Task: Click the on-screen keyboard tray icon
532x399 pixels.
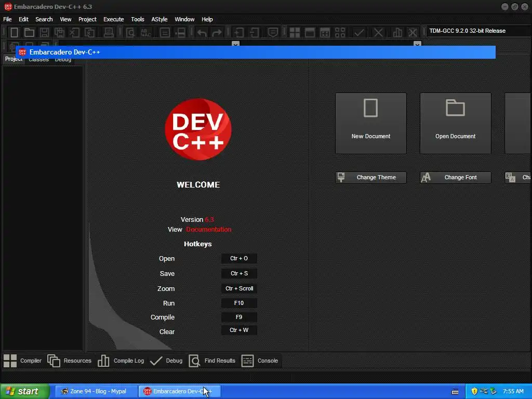Action: coord(455,392)
